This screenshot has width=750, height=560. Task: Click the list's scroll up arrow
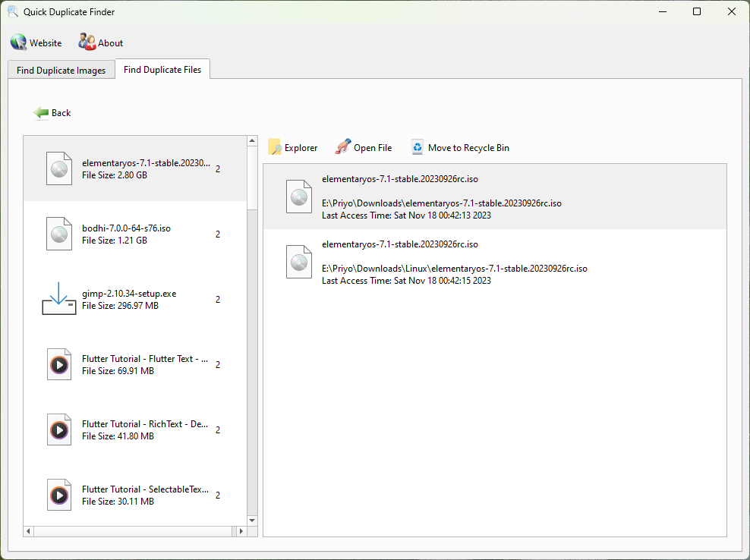[252, 140]
